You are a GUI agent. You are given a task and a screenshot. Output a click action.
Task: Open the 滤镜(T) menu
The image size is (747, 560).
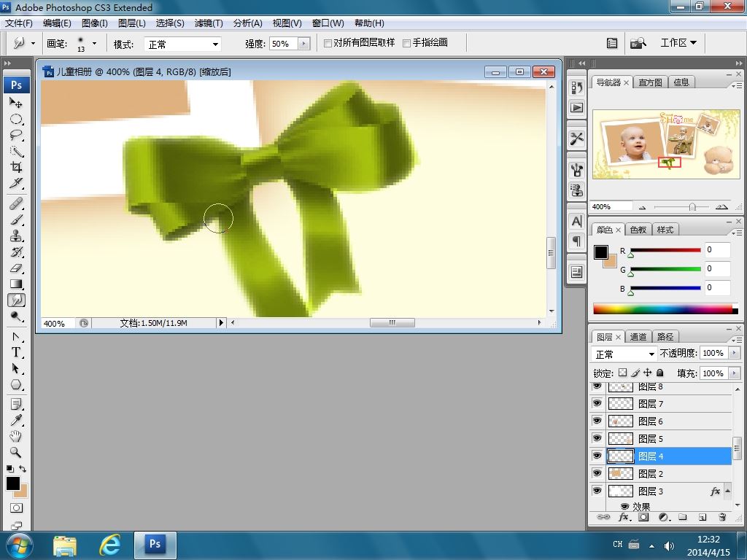click(x=209, y=23)
